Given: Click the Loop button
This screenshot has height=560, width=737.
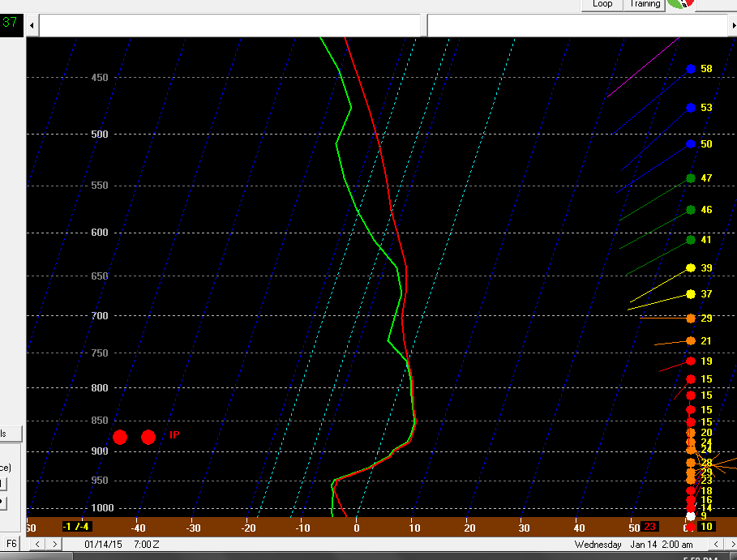Looking at the screenshot, I should coord(602,5).
